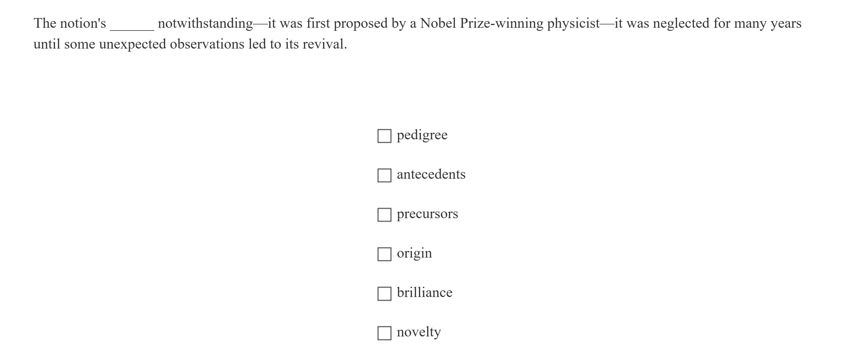
Task: Select the word novelty
Action: click(419, 332)
